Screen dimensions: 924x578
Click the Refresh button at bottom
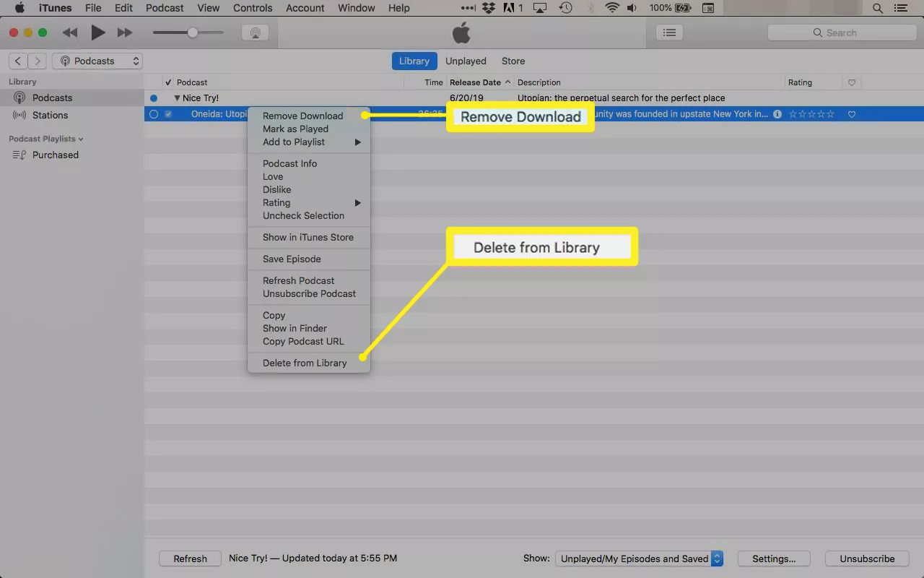[190, 558]
